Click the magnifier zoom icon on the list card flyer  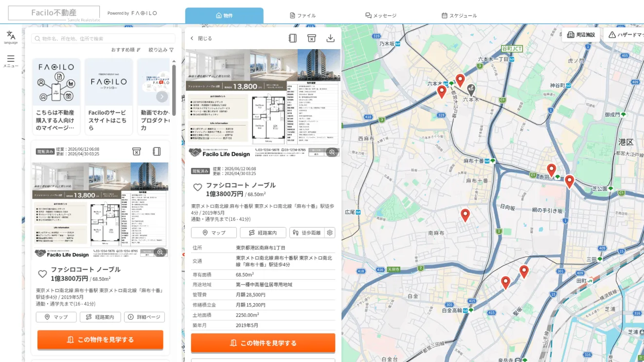click(x=160, y=252)
